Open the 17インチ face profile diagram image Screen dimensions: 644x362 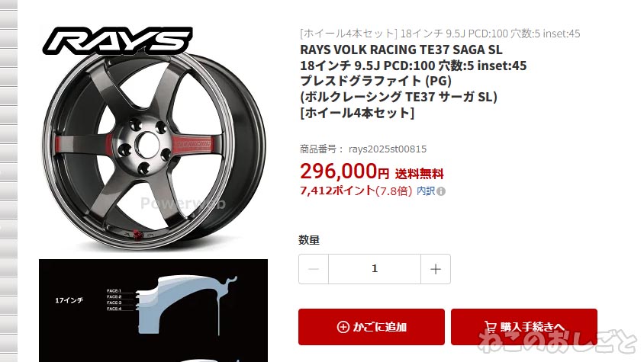(x=153, y=311)
